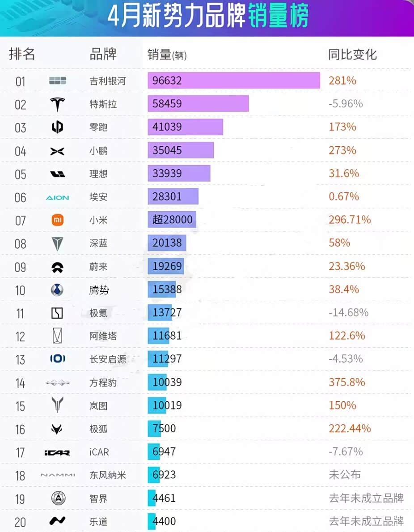Click the 排名 column header

(22, 54)
